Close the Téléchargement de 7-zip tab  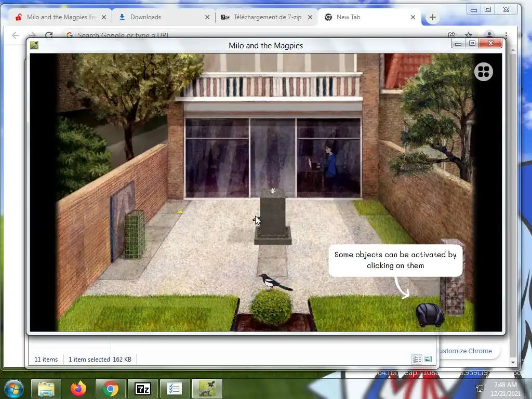tap(310, 17)
